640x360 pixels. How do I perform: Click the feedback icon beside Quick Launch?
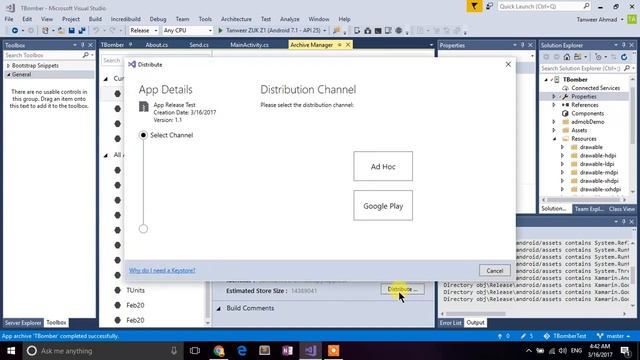tap(489, 7)
